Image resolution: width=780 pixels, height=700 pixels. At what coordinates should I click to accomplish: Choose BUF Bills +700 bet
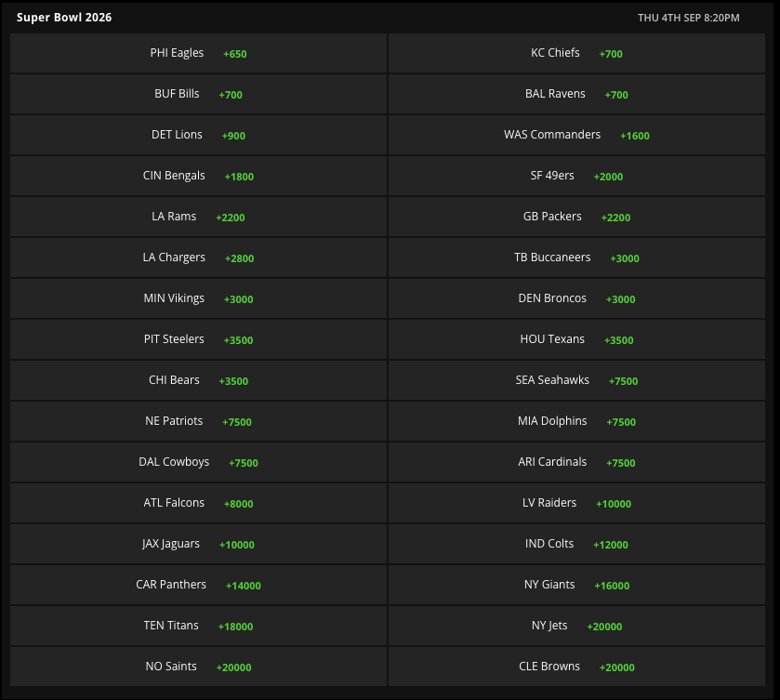coord(198,94)
